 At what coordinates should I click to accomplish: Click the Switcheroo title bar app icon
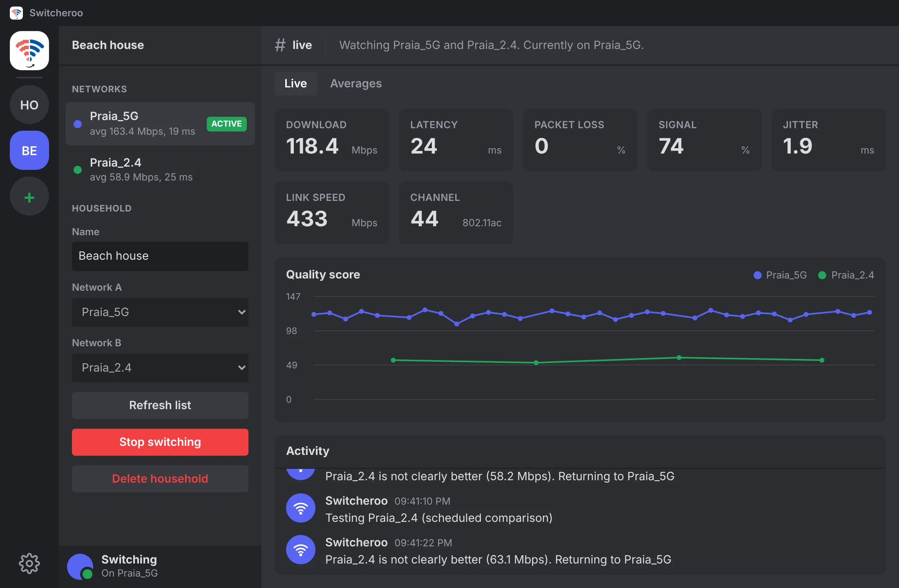coord(16,13)
